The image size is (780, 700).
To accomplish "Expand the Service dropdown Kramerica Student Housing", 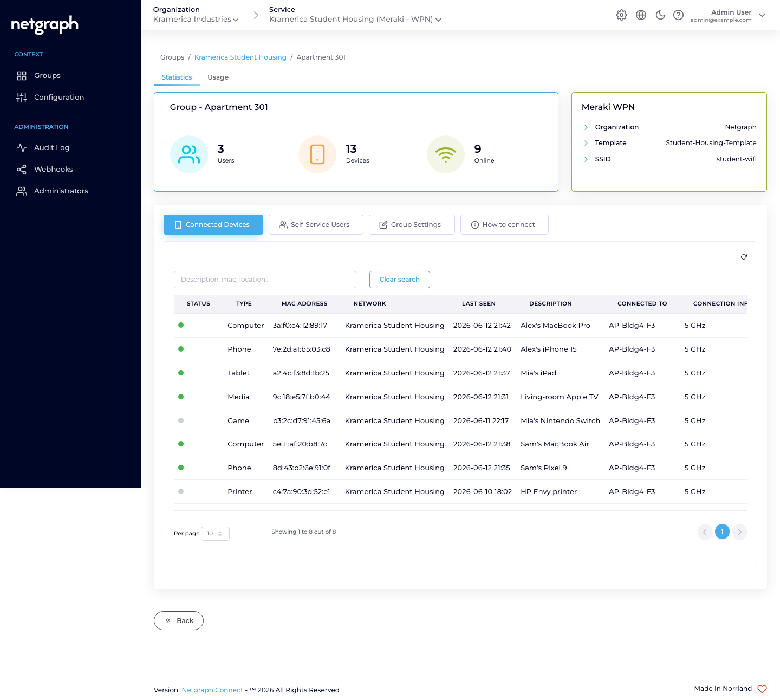I will [355, 20].
